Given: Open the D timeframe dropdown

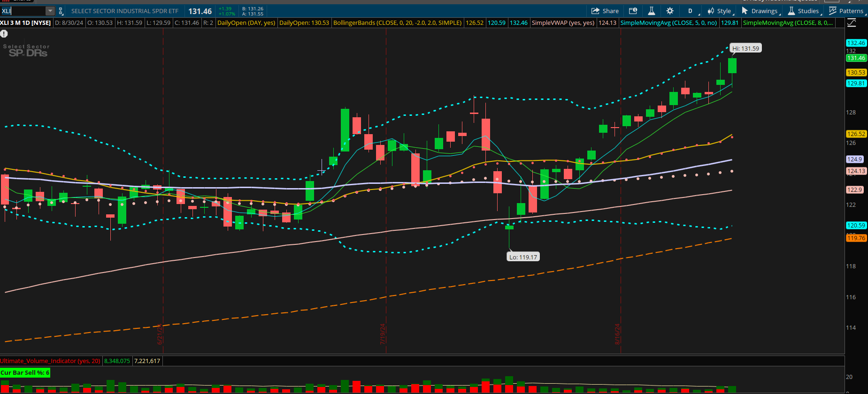Looking at the screenshot, I should point(692,11).
